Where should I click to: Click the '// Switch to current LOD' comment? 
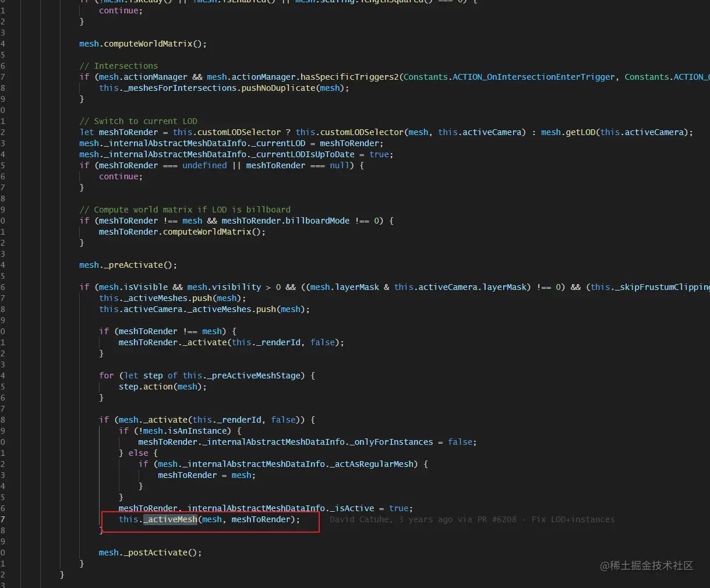138,121
